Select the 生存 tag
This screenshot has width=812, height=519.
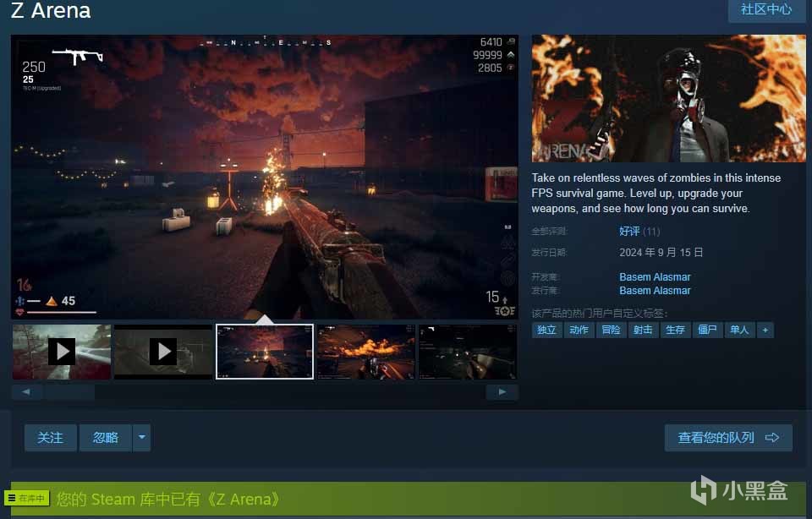coord(675,330)
